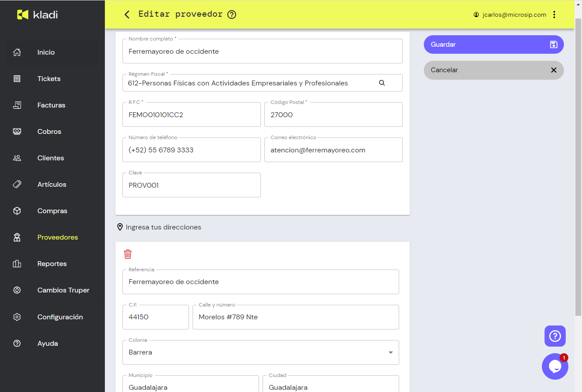Open the Régimen Fiscal selector
The image size is (582, 392).
click(x=251, y=83)
